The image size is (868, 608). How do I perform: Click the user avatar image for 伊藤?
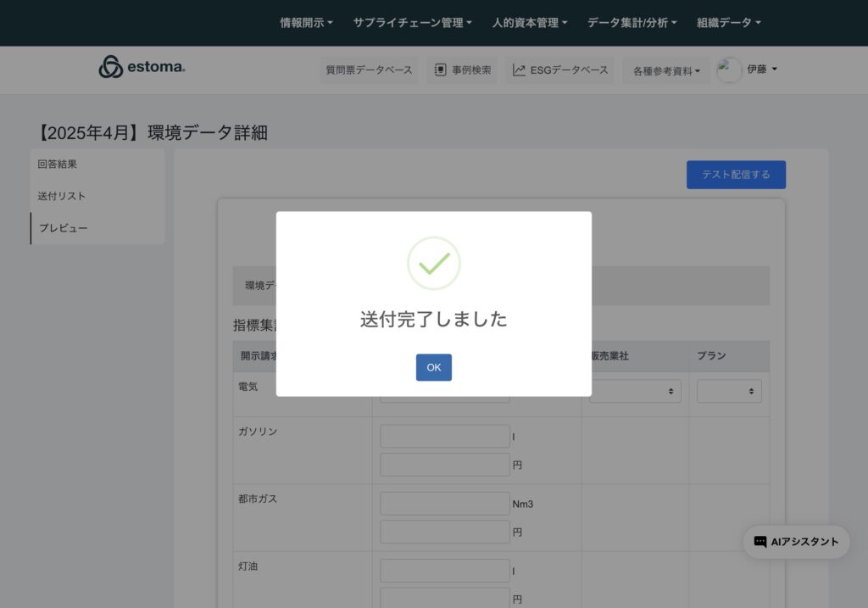[729, 70]
